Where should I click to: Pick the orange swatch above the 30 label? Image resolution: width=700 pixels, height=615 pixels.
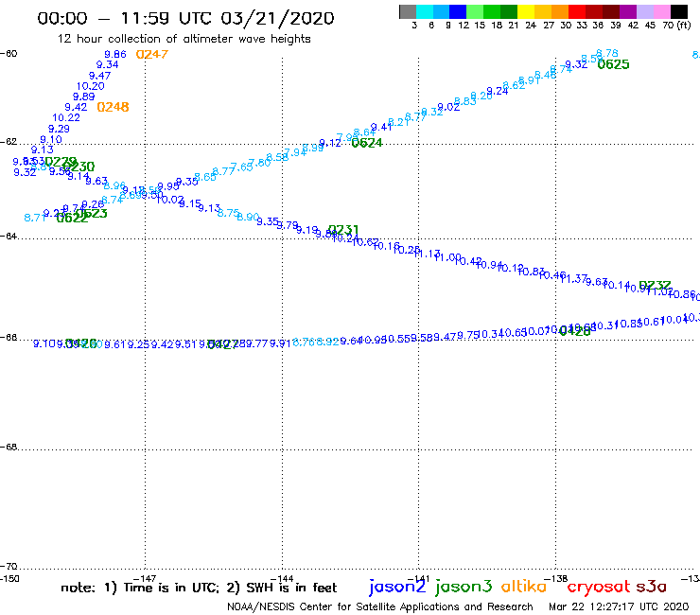pyautogui.click(x=560, y=11)
